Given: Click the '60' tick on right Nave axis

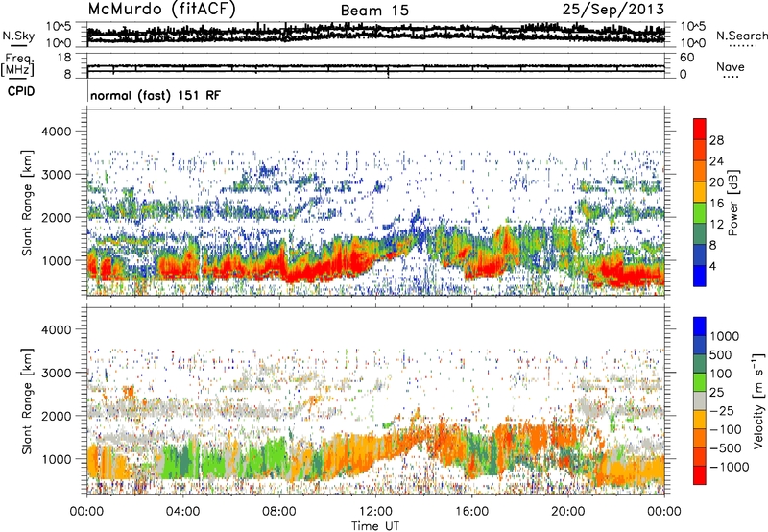Looking at the screenshot, I should (x=687, y=58).
